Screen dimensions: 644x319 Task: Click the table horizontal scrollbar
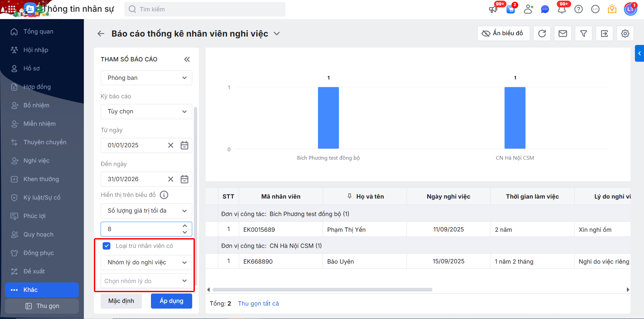[322, 289]
